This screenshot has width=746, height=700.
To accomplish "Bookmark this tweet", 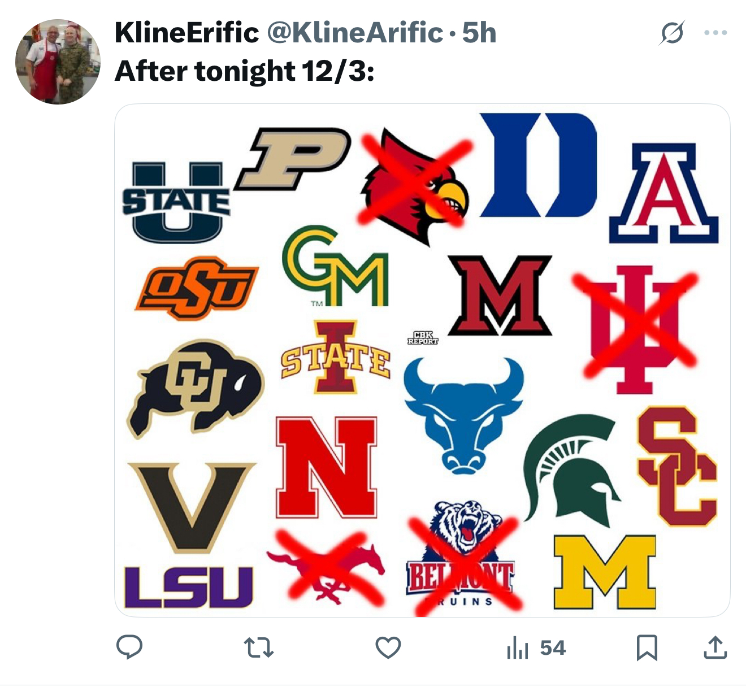I will coord(647,647).
